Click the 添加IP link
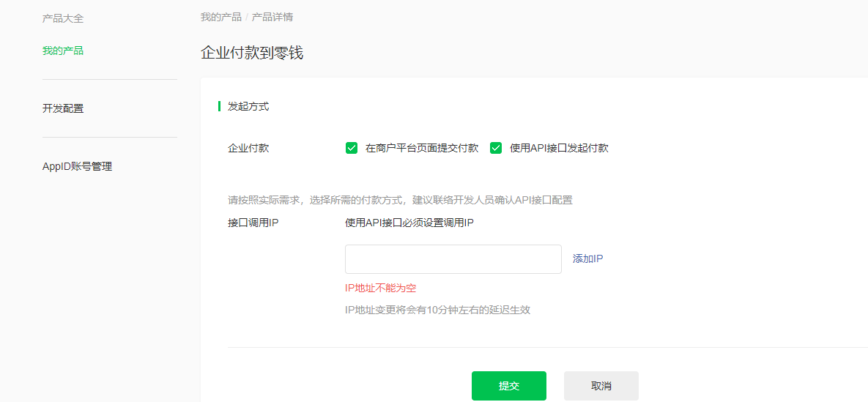 click(x=588, y=258)
